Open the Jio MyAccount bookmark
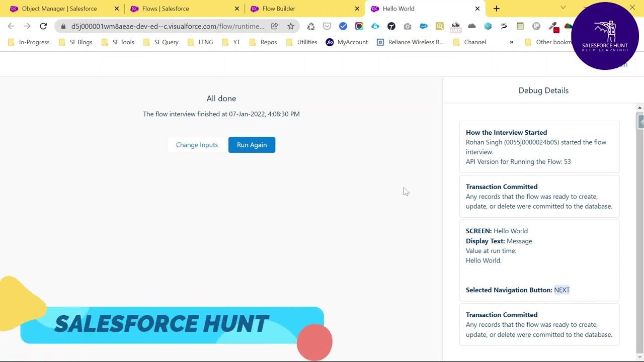This screenshot has width=644, height=362. point(347,42)
